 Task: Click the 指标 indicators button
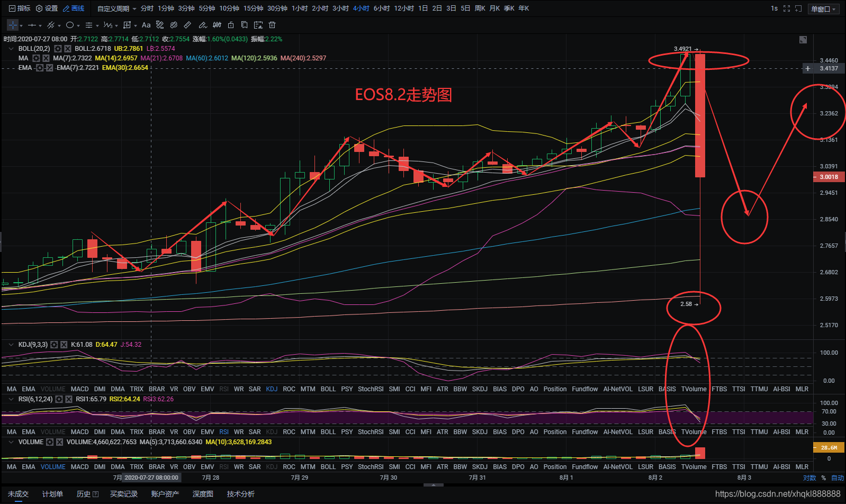coord(20,8)
